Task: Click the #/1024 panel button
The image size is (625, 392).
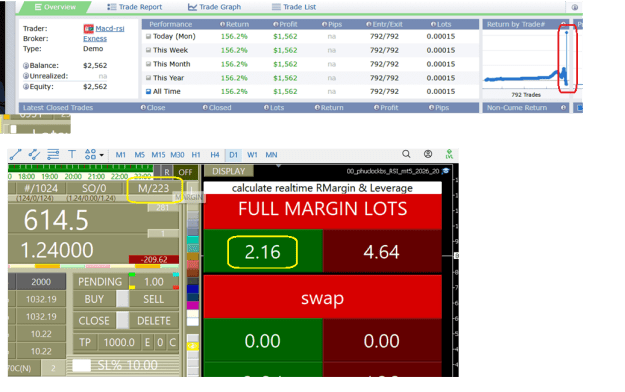Action: [41, 188]
